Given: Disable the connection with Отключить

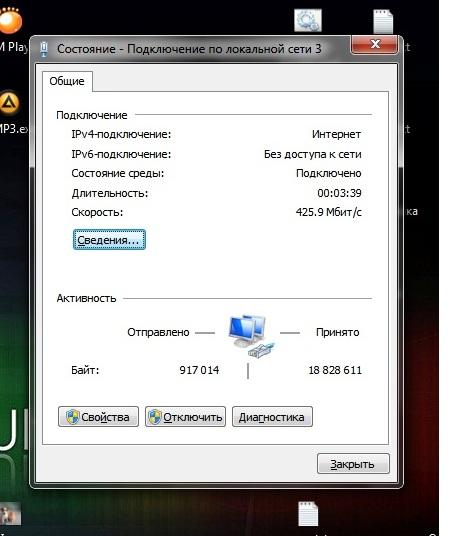Looking at the screenshot, I should click(x=185, y=416).
